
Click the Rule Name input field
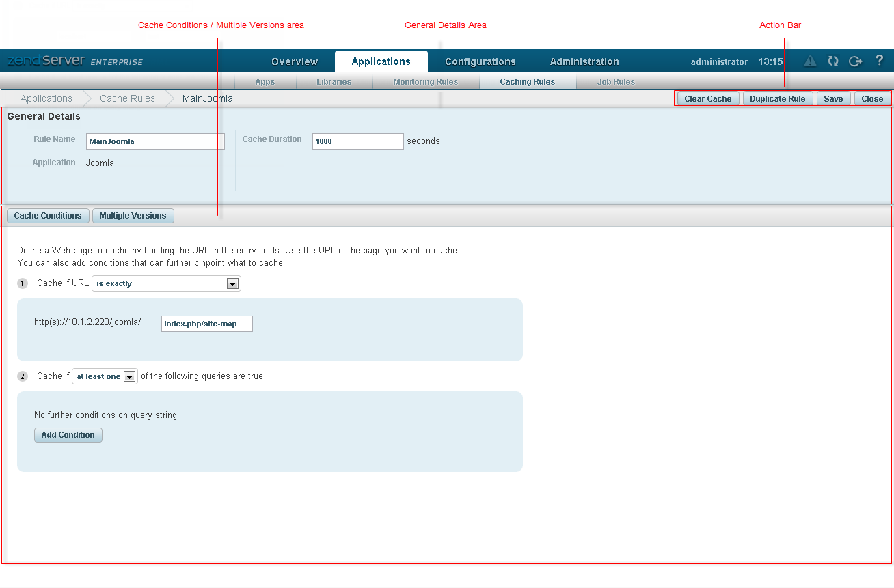tap(155, 141)
